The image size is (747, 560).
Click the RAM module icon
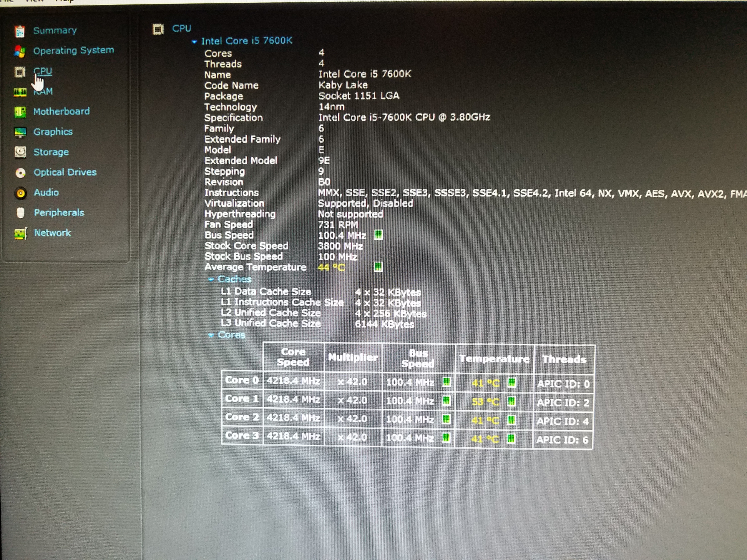(20, 92)
